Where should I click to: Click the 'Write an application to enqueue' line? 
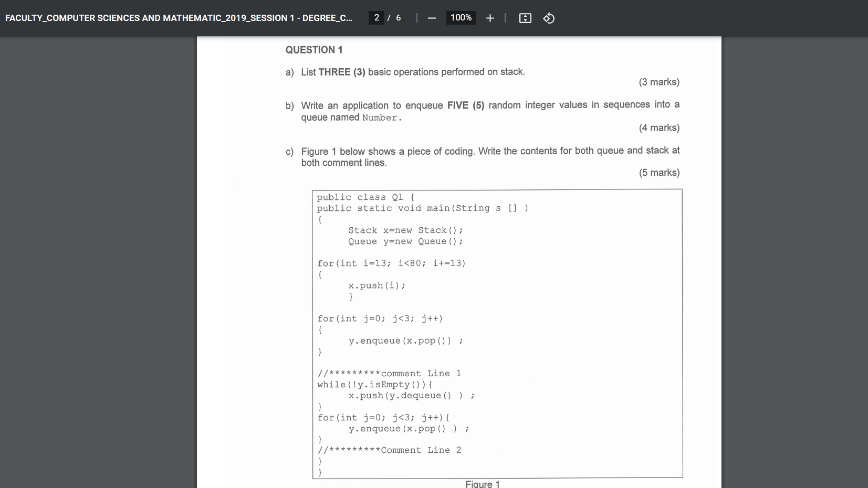point(490,105)
